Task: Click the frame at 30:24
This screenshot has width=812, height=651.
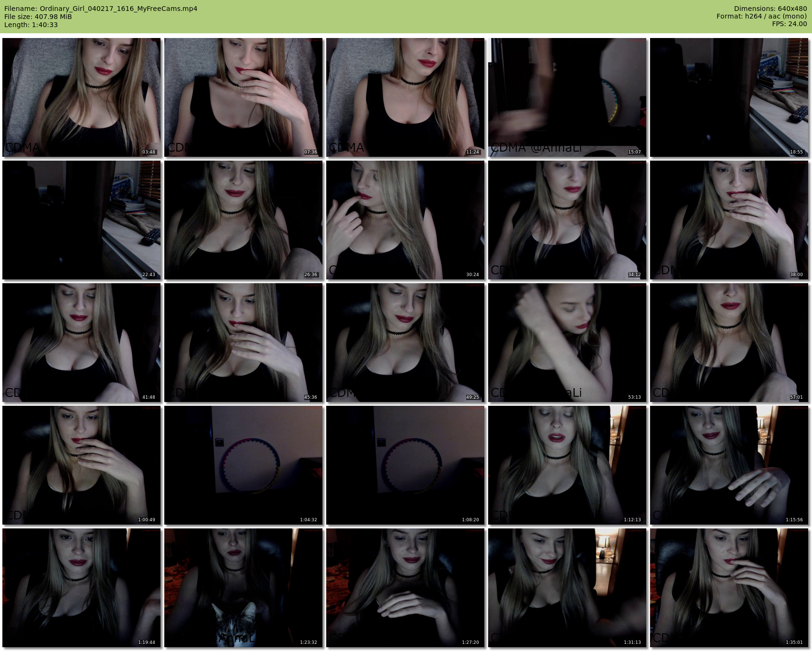Action: pos(405,220)
